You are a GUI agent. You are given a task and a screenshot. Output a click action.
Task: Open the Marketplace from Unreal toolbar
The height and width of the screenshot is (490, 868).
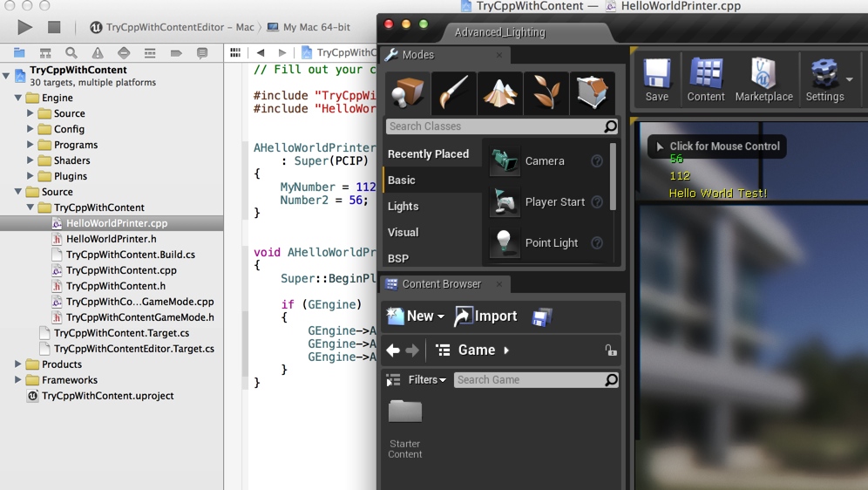click(x=764, y=79)
